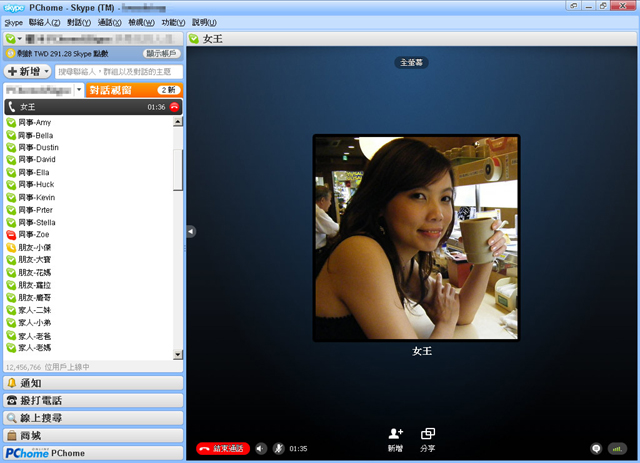Expand the 新增 button dropdown arrow
The width and height of the screenshot is (640, 463).
[x=47, y=71]
